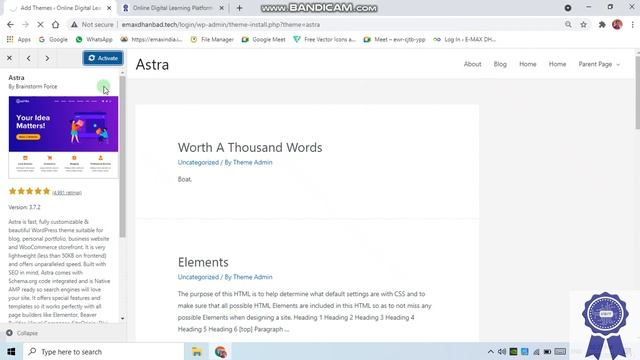Click the sidebar scroll-up arrow
This screenshot has height=360, width=640.
pyautogui.click(x=122, y=73)
